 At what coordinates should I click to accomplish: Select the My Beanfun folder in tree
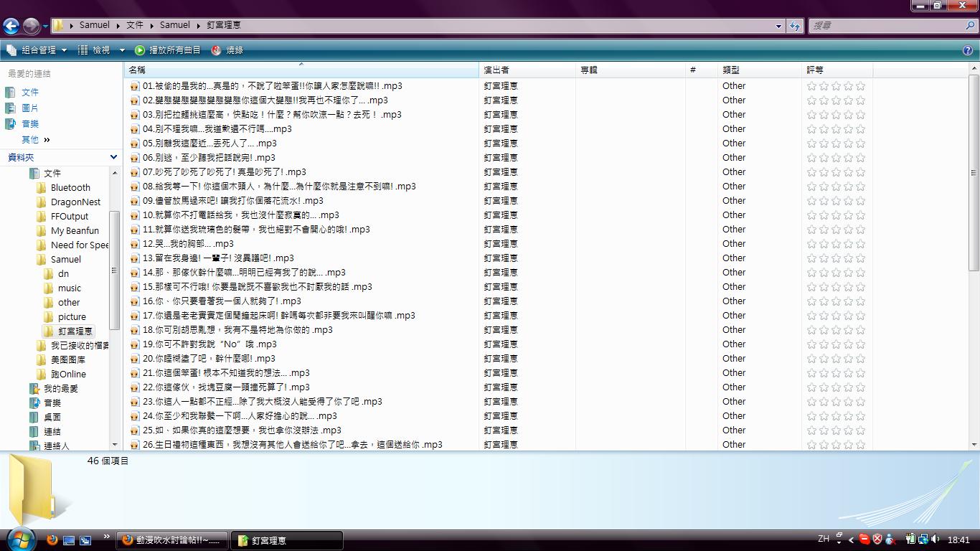75,231
